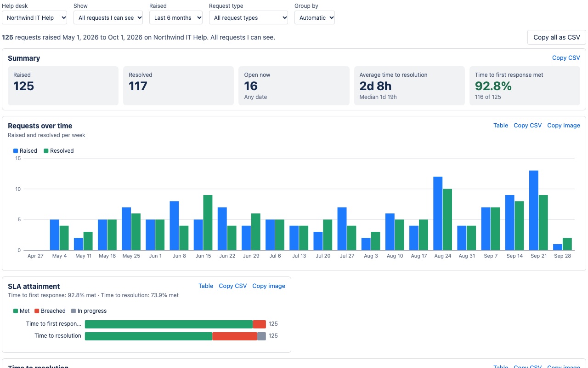Screen dimensions: 588x368
Task: Change the Raised date range dropdown
Action: pos(176,18)
